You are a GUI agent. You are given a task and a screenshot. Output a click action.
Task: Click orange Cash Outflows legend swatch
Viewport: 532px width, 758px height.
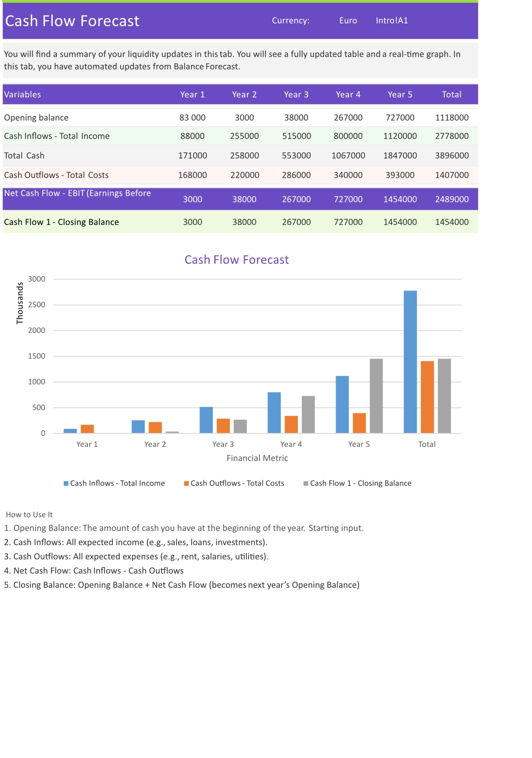coord(186,484)
